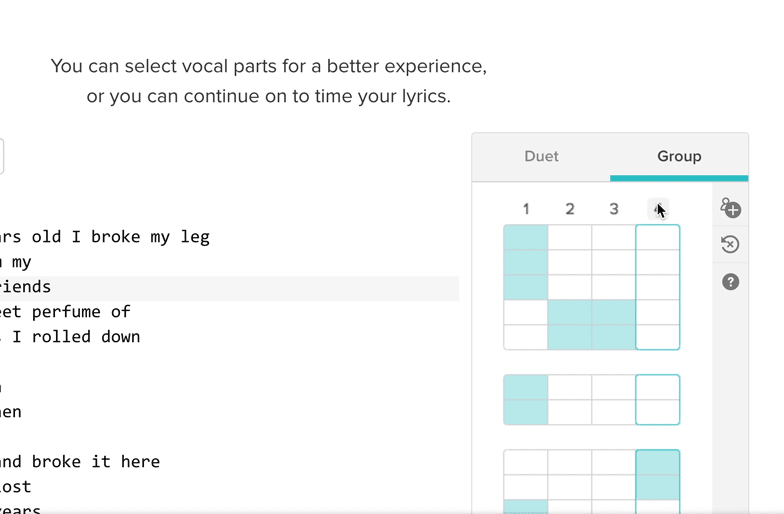The width and height of the screenshot is (784, 514).
Task: Switch to the Duet tab
Action: point(541,156)
